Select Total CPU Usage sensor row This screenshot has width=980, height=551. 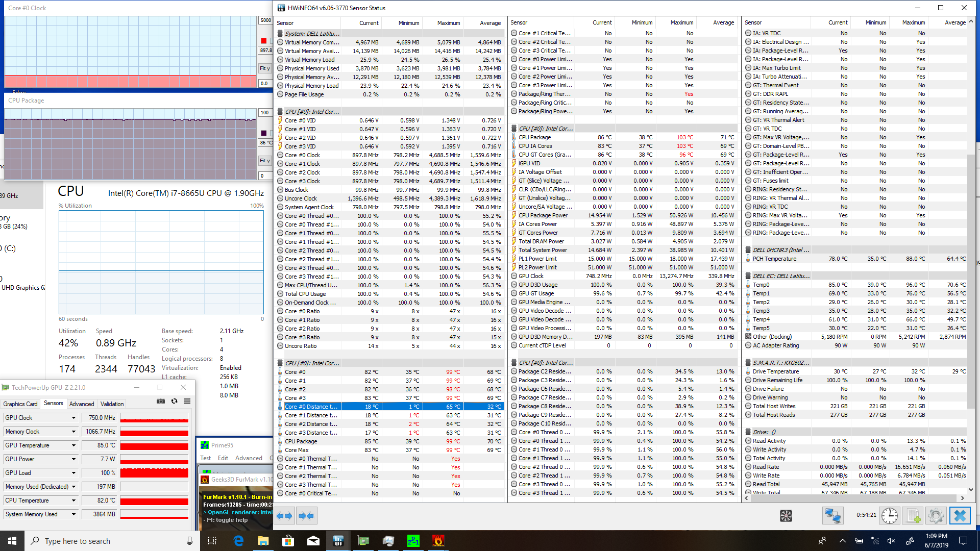pyautogui.click(x=390, y=294)
